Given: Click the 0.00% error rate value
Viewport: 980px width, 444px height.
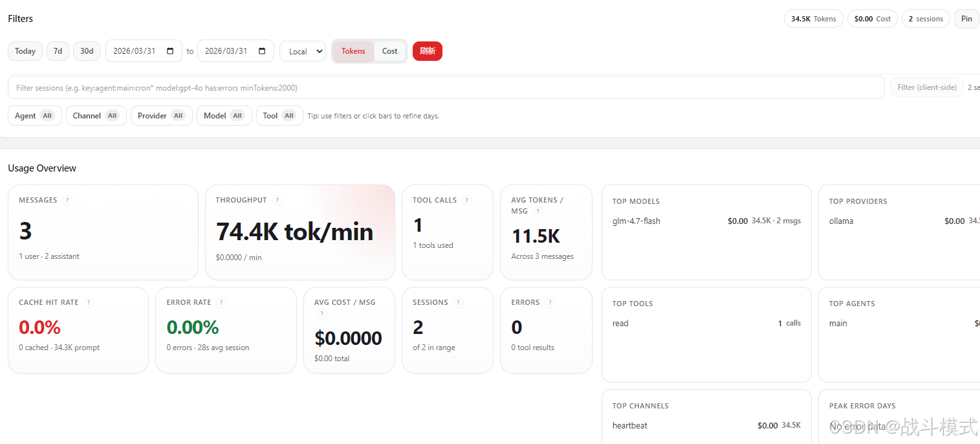Looking at the screenshot, I should pos(193,327).
